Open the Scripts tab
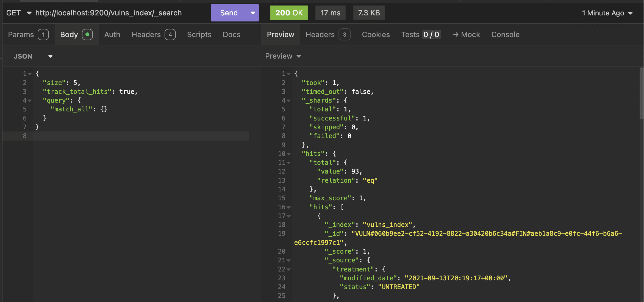644x302 pixels. 199,35
